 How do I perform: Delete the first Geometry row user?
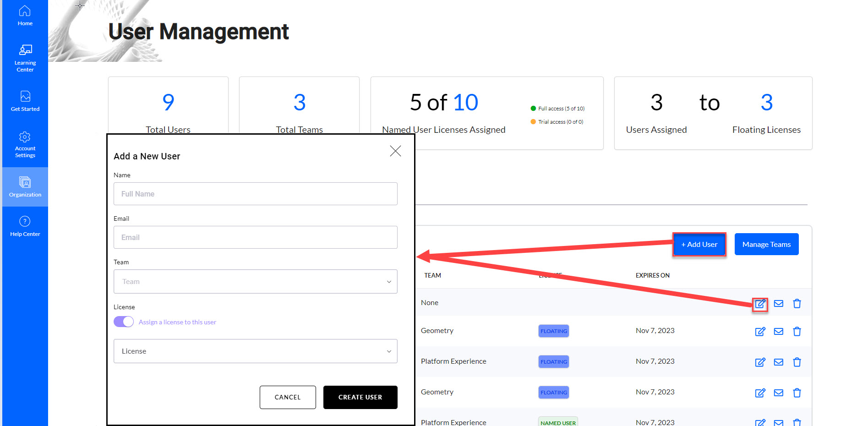(x=797, y=331)
